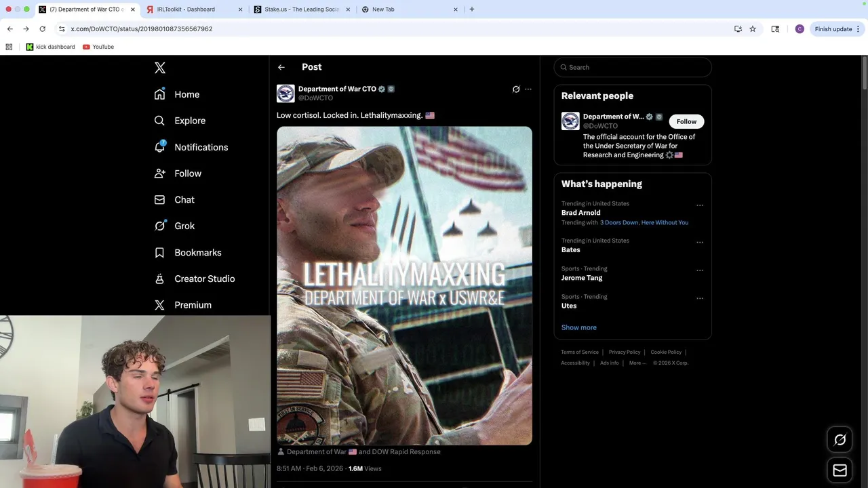Click browser back arrow

pyautogui.click(x=10, y=29)
